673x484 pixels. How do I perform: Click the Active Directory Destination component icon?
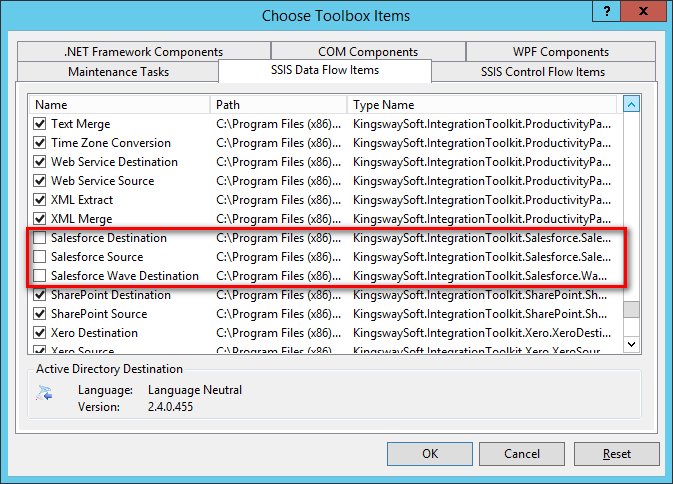pyautogui.click(x=44, y=393)
